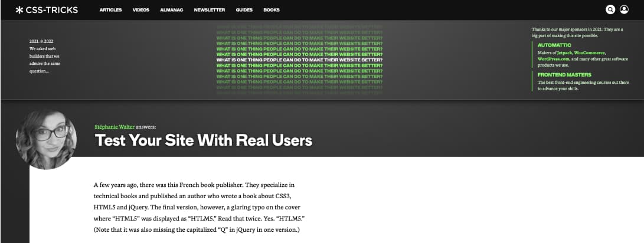This screenshot has height=243, width=644.
Task: Click the "Test Your Site With Real Users" heading
Action: coord(204,140)
